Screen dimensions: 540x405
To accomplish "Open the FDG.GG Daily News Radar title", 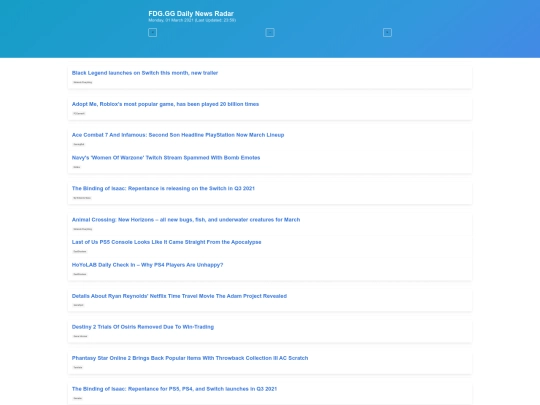I will coord(191,13).
